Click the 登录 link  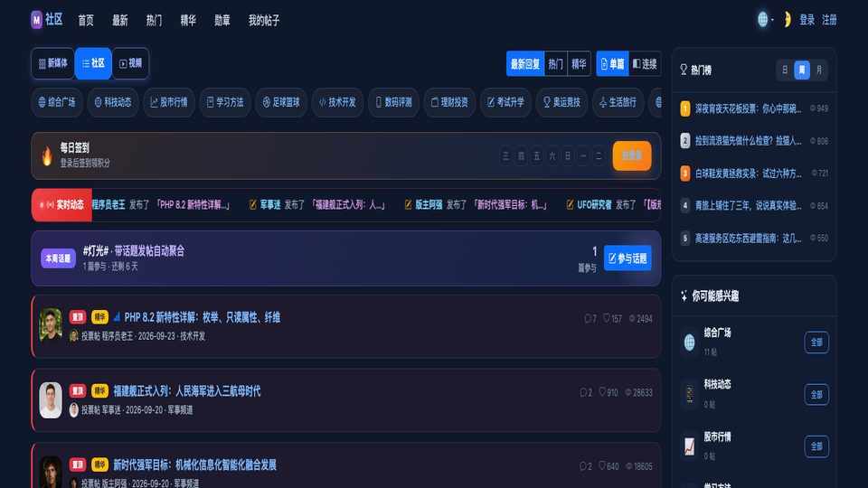click(x=807, y=20)
